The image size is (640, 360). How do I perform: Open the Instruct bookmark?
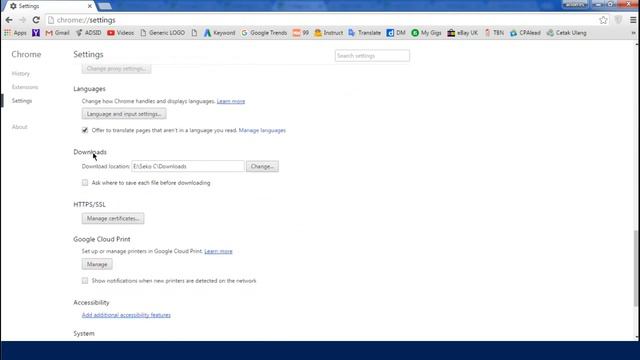(x=329, y=33)
